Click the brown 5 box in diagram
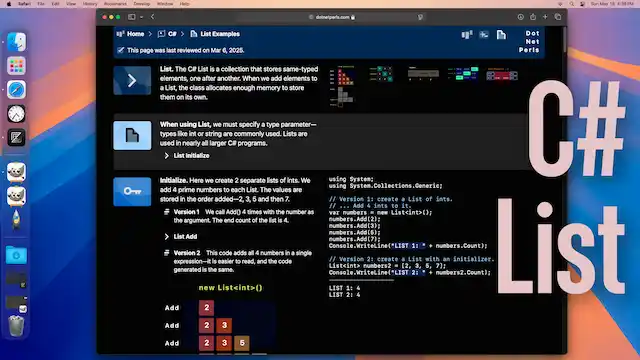640x360 pixels. [242, 343]
